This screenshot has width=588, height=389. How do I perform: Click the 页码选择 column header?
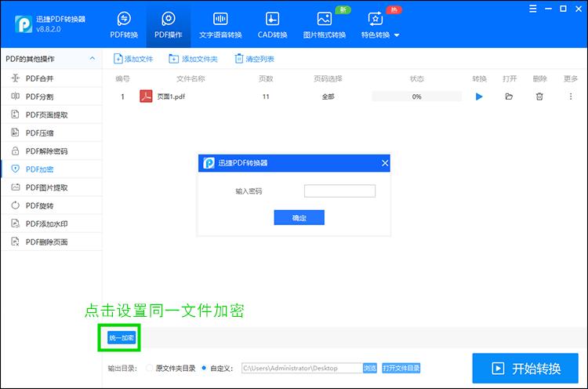pyautogui.click(x=328, y=78)
